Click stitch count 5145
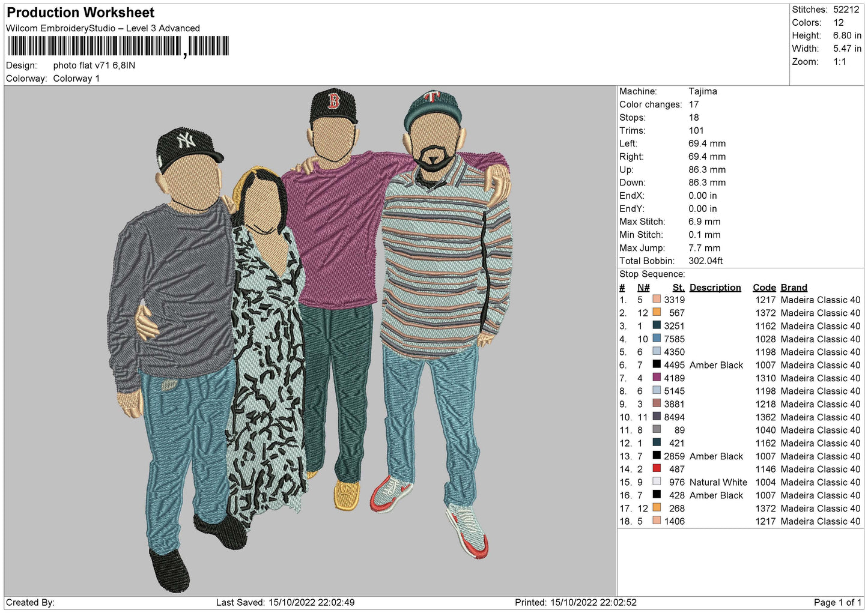 pos(675,391)
